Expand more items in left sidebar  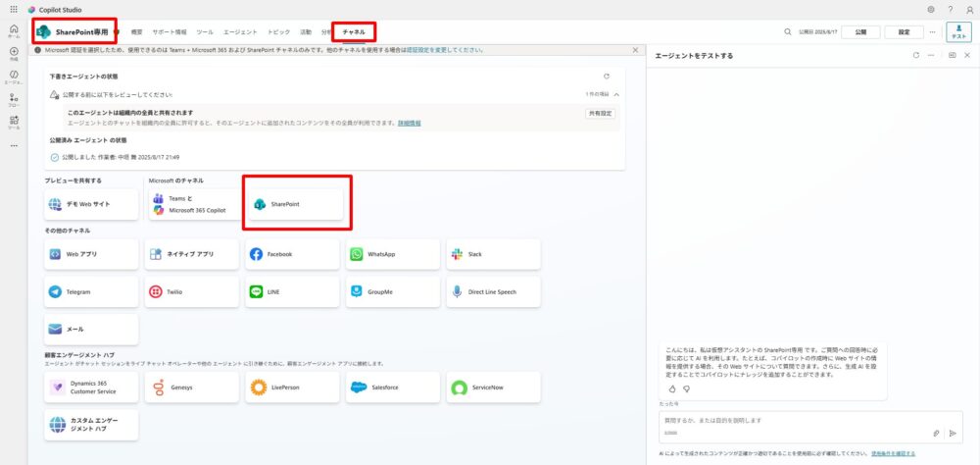[x=14, y=145]
